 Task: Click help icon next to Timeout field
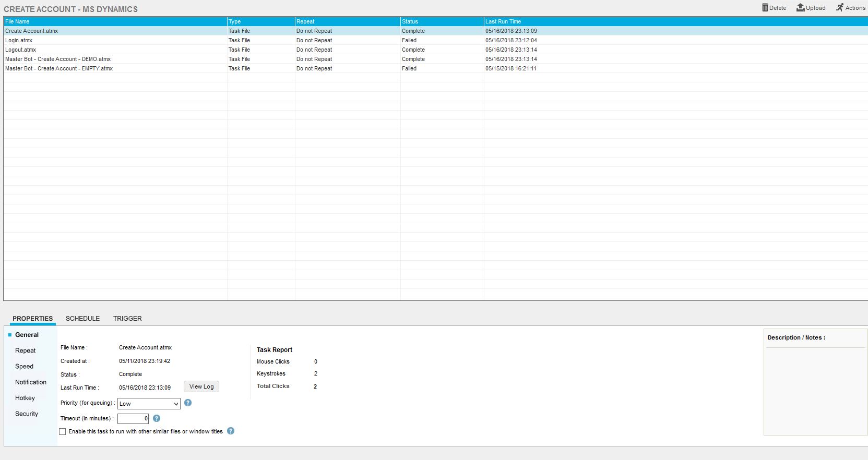coord(157,418)
